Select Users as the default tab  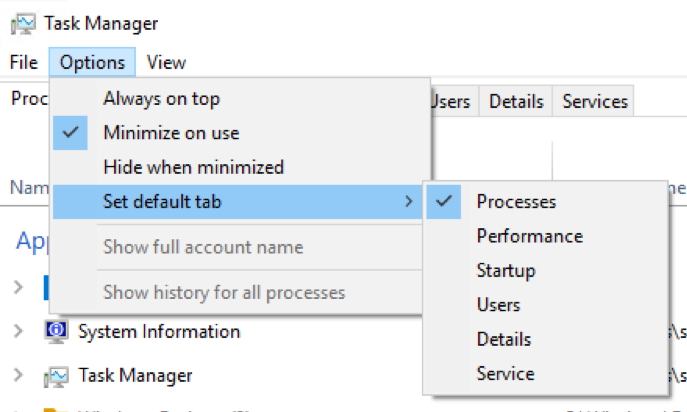click(498, 305)
